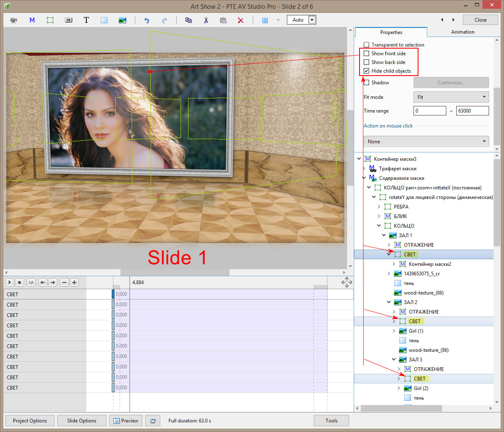Click the scissors Cut icon
The height and width of the screenshot is (432, 504).
[206, 20]
